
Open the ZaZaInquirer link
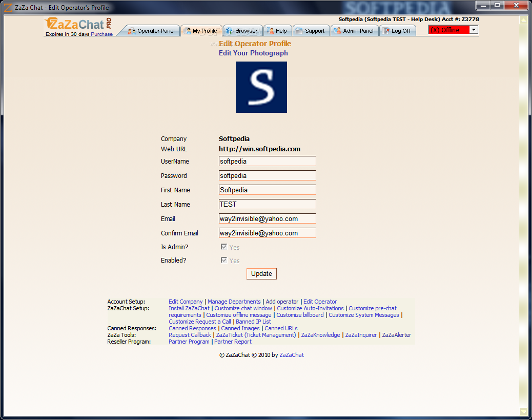click(x=361, y=335)
